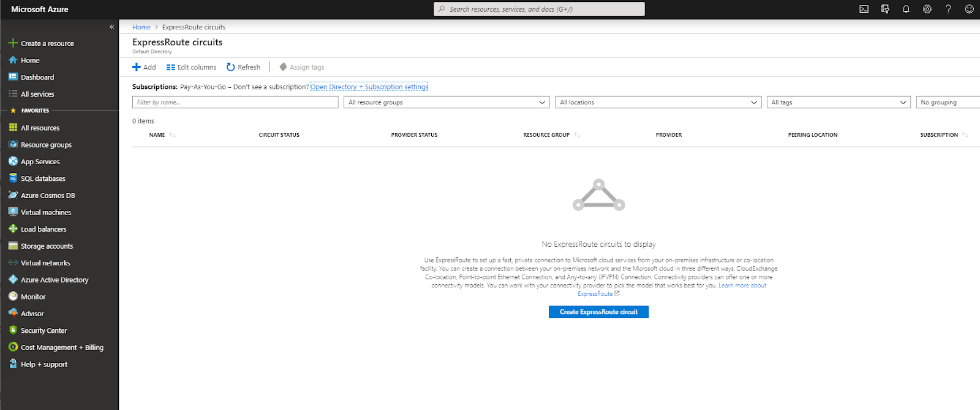Click the Azure Cosmos DB icon
980x410 pixels.
(13, 195)
